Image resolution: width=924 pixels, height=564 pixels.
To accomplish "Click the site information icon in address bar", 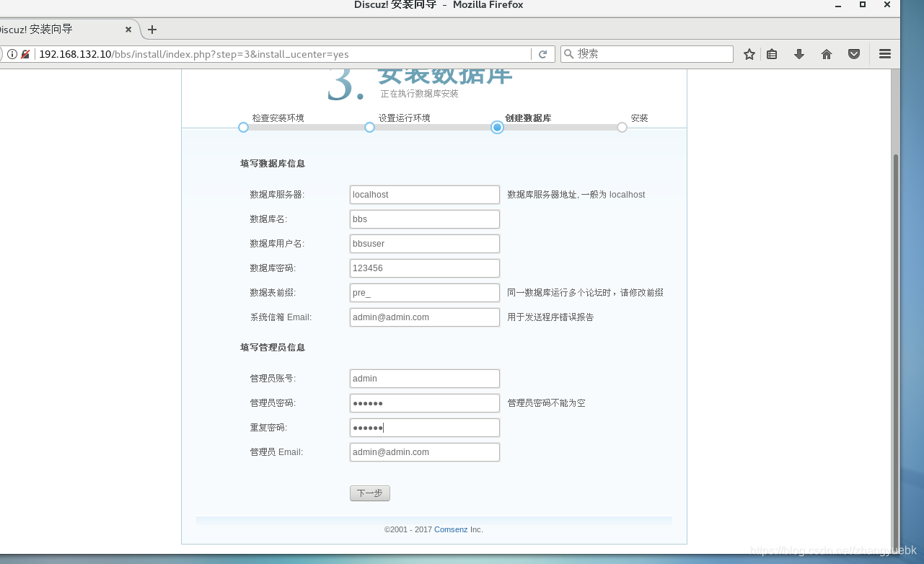I will (x=12, y=54).
